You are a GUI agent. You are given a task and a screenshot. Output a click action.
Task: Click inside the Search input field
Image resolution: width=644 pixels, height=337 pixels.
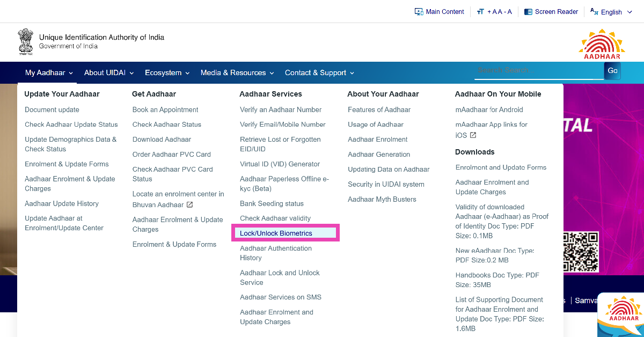pos(538,70)
